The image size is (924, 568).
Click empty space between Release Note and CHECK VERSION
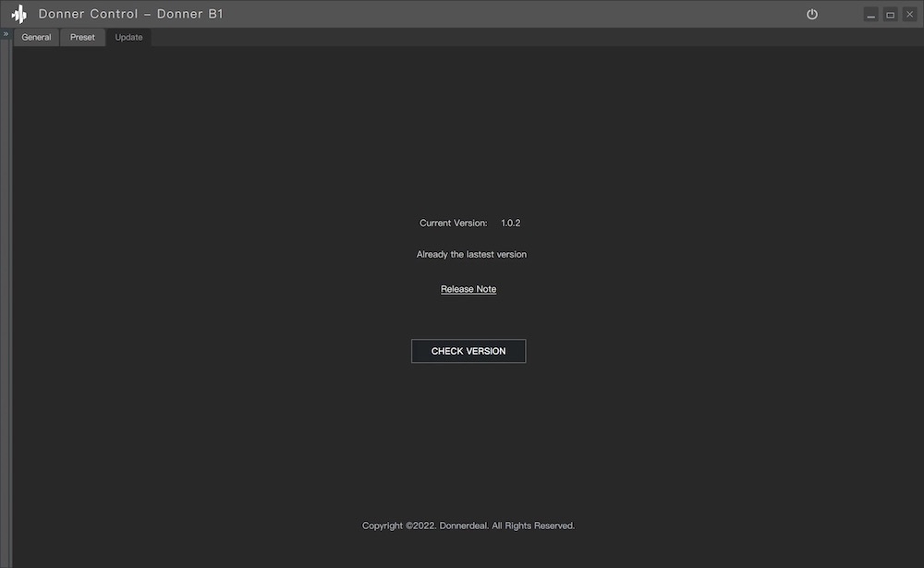click(468, 317)
